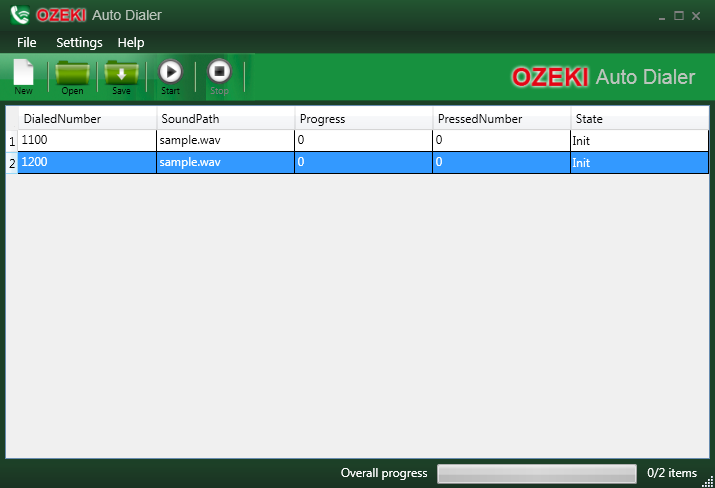
Task: Click PressedNumber value in row 1200
Action: coord(502,162)
